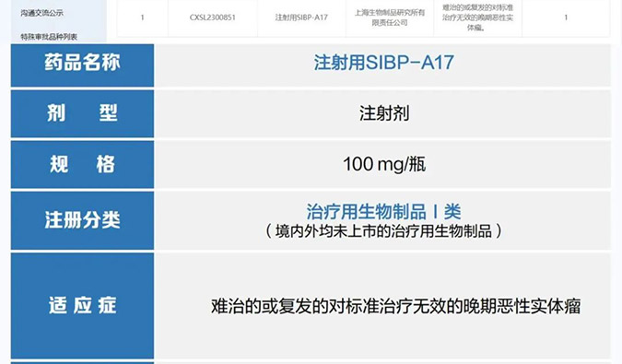Select the indication text cell in the table row

(x=477, y=18)
